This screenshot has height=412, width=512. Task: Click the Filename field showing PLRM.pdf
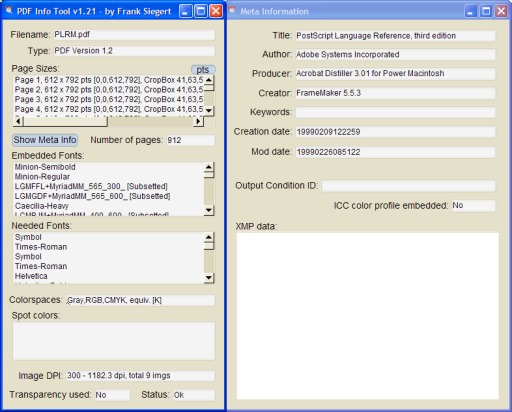coord(134,35)
